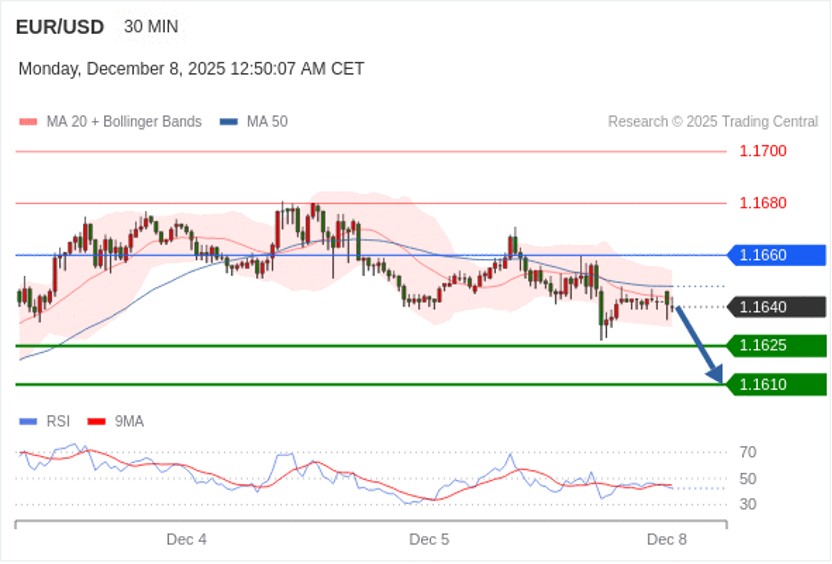This screenshot has height=564, width=832.
Task: Click the EUR/USD chart title
Action: click(x=59, y=27)
